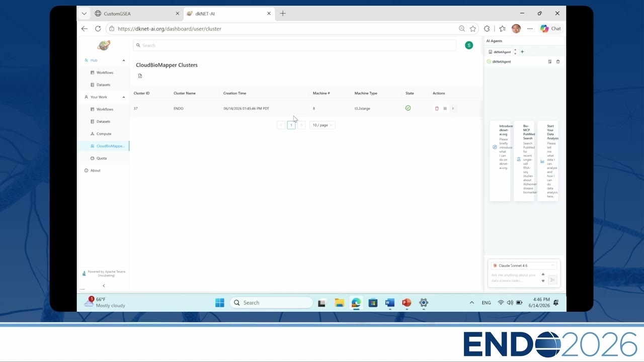Open the browser profile picture
The width and height of the screenshot is (644, 362).
(x=516, y=29)
